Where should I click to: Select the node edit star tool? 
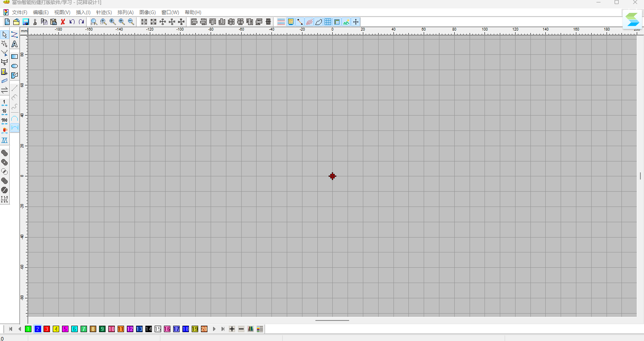click(x=4, y=44)
